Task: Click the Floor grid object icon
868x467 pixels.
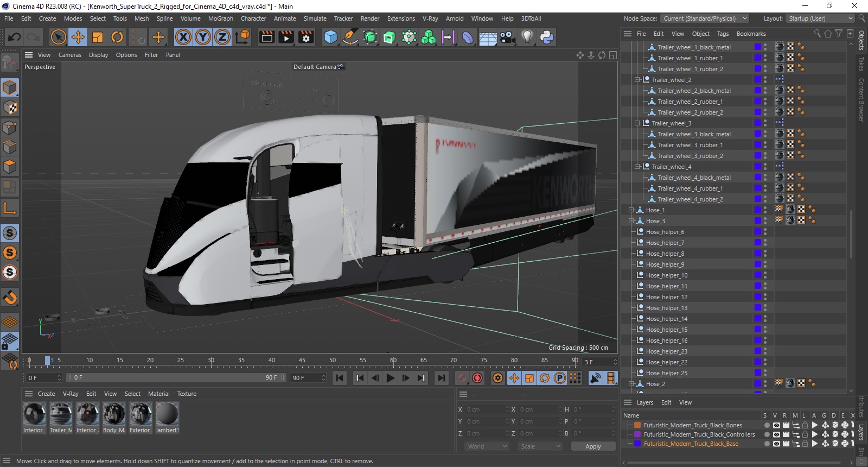Action: [x=488, y=37]
